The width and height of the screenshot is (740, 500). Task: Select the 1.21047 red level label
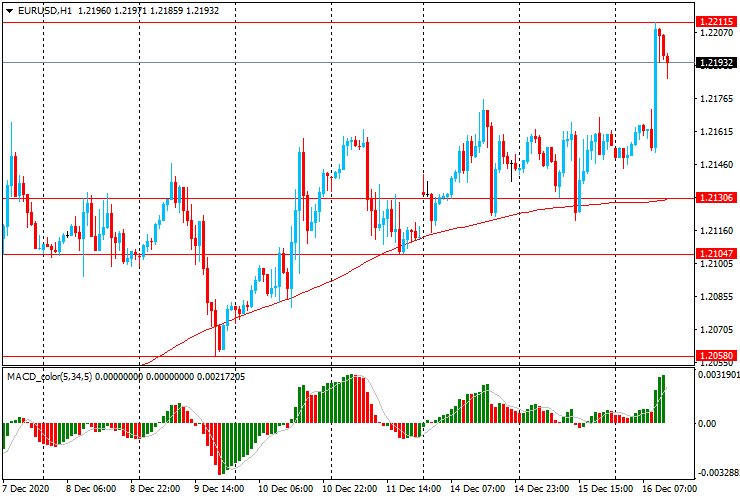click(716, 254)
